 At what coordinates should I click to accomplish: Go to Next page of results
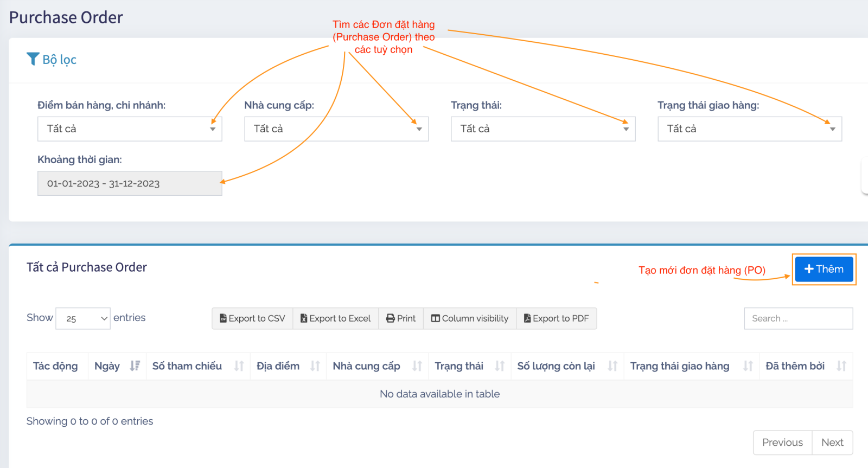(832, 443)
